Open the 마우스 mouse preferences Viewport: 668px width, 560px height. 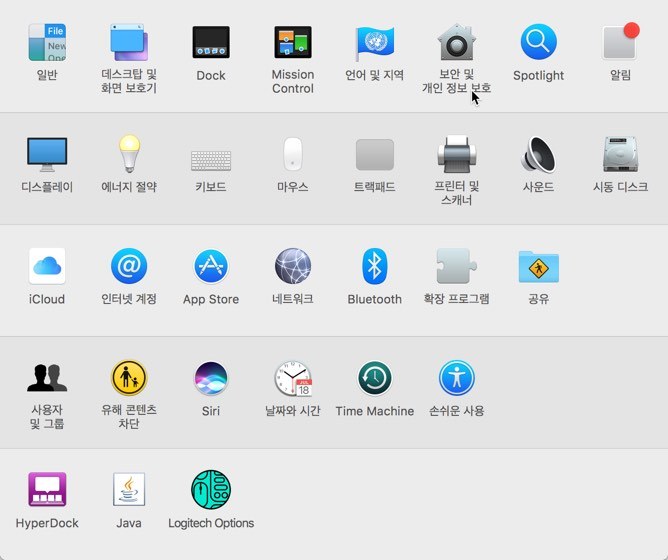(293, 154)
